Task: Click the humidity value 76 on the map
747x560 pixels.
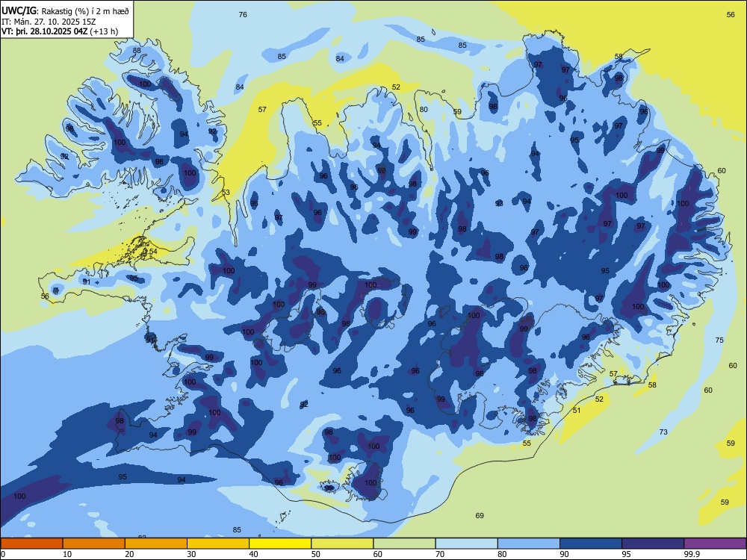Action: (x=243, y=15)
